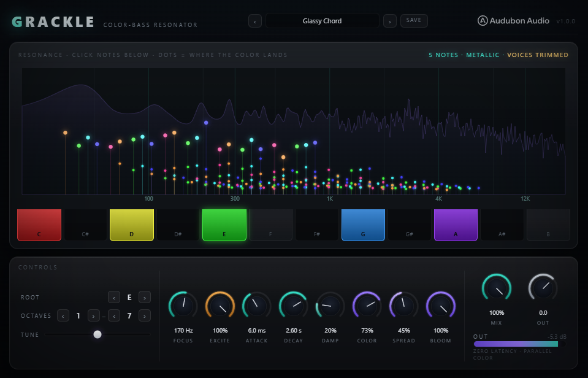The width and height of the screenshot is (588, 378).
Task: Click the TUNE slider handle
Action: click(x=97, y=334)
